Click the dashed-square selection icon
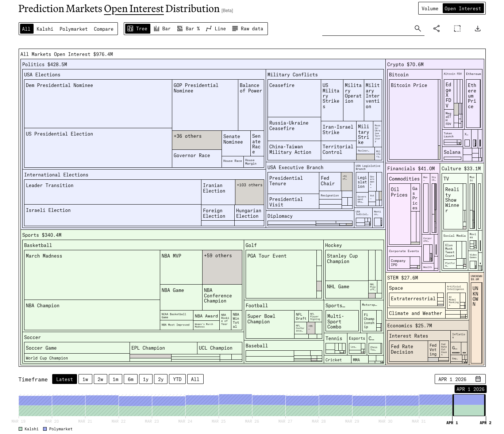This screenshot has width=504, height=434. tap(457, 28)
